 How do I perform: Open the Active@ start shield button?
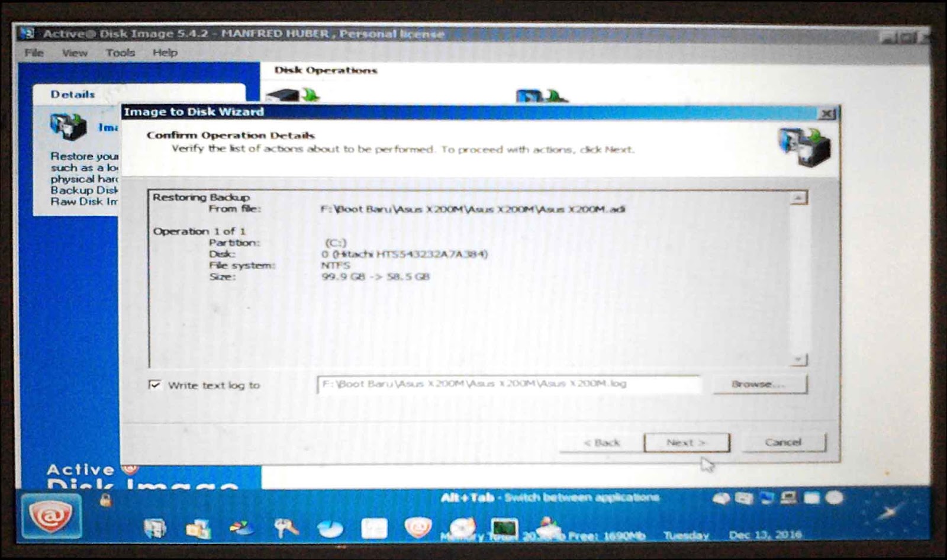click(x=51, y=516)
